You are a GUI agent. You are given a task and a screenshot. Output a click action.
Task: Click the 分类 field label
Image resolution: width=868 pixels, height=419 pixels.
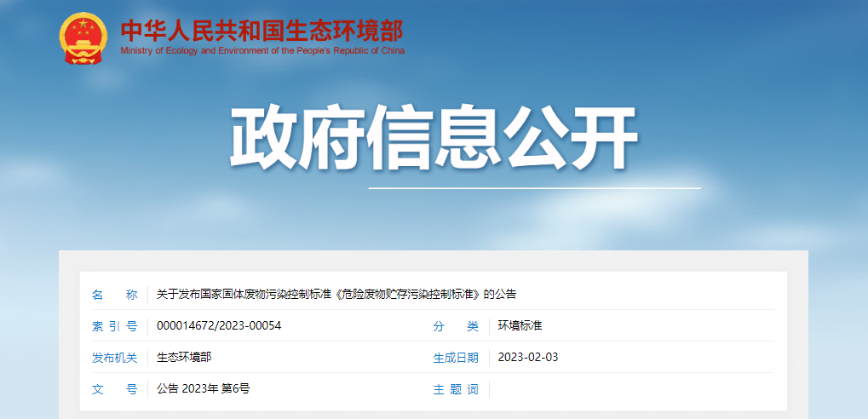pyautogui.click(x=456, y=326)
